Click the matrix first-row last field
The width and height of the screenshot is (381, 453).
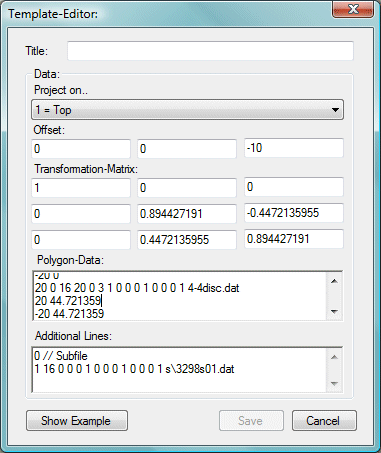tap(294, 187)
